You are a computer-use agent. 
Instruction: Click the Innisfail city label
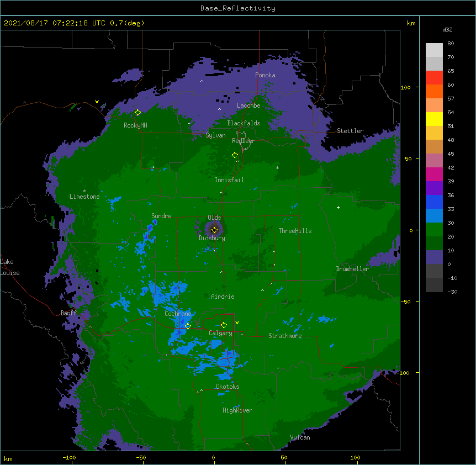[229, 180]
